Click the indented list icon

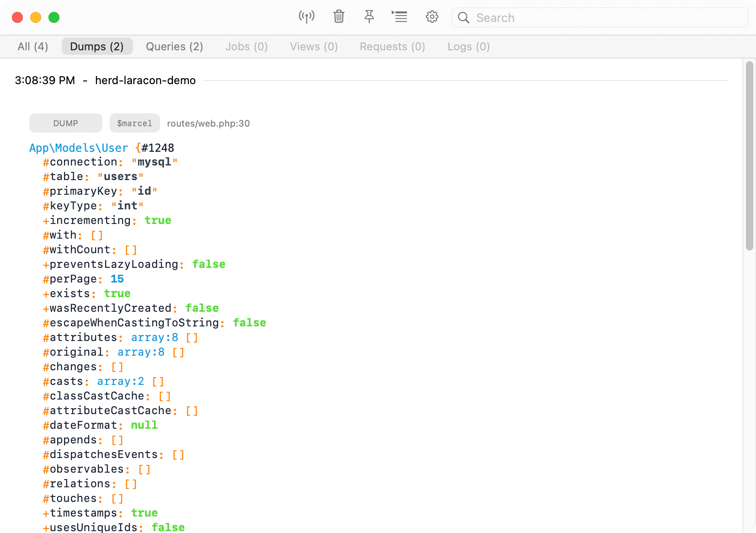[x=399, y=17]
